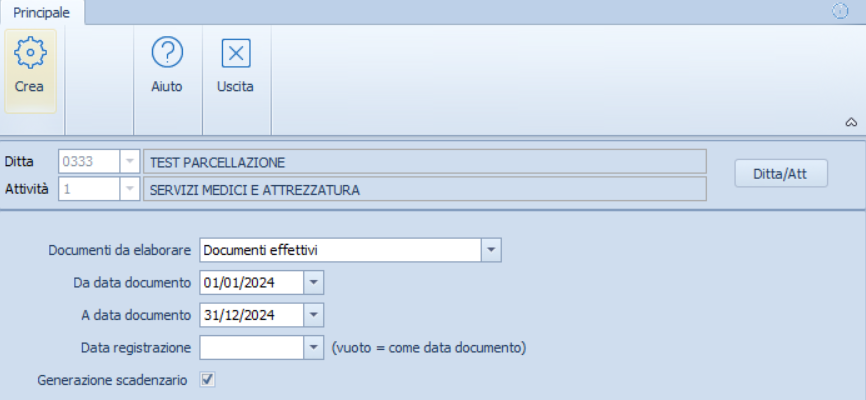
Task: Open the Data registrazione date picker arrow
Action: [x=313, y=348]
